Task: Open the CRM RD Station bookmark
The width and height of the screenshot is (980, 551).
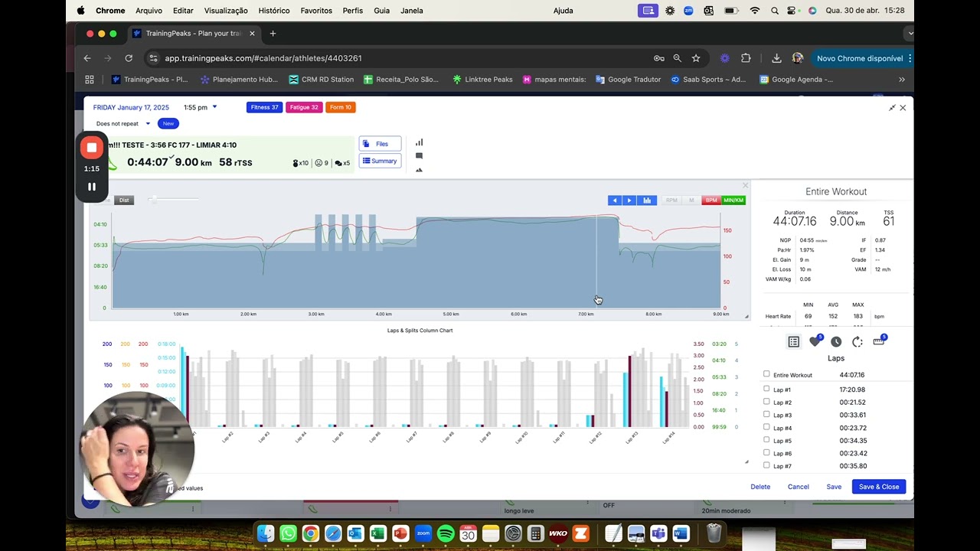Action: [321, 80]
